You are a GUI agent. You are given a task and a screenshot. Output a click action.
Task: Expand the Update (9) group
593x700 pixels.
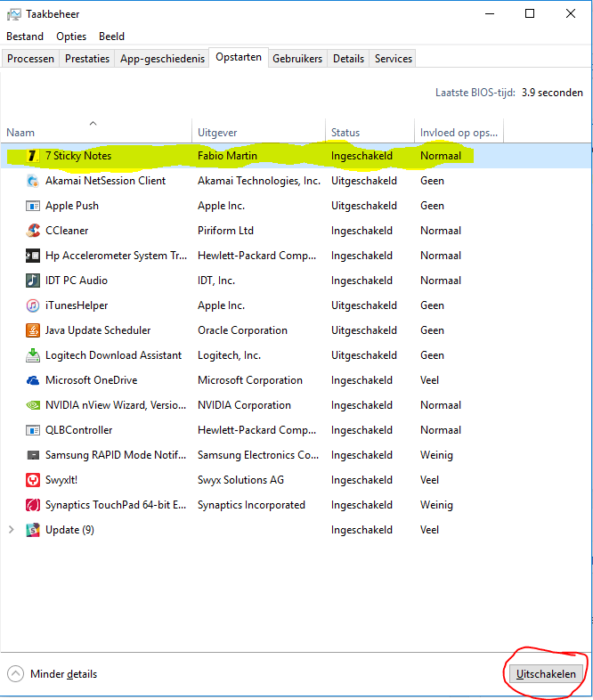(12, 530)
